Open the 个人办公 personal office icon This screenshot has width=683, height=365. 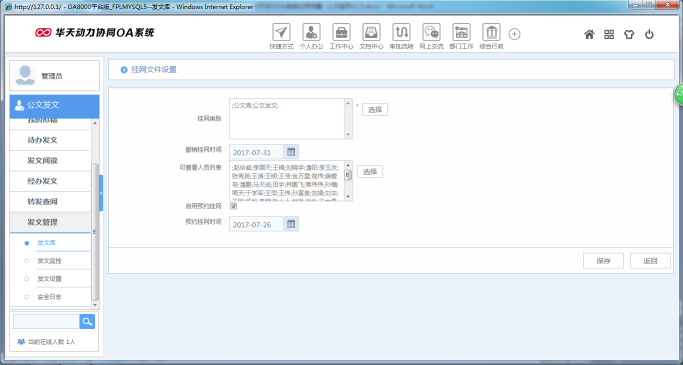[311, 32]
